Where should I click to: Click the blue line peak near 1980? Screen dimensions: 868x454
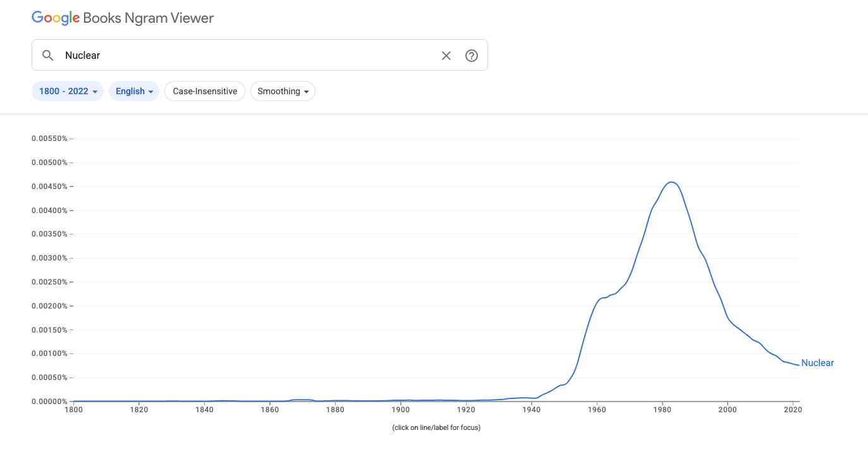[671, 182]
